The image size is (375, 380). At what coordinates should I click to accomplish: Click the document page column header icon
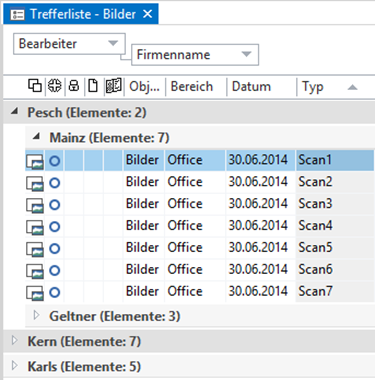(x=93, y=86)
